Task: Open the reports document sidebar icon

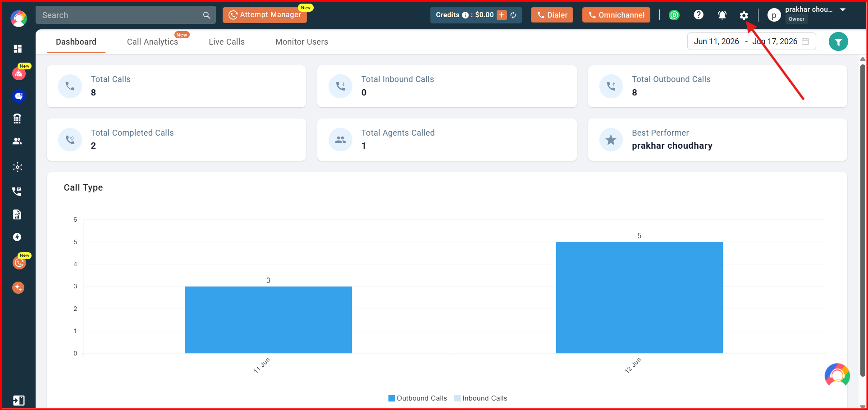Action: pyautogui.click(x=17, y=214)
